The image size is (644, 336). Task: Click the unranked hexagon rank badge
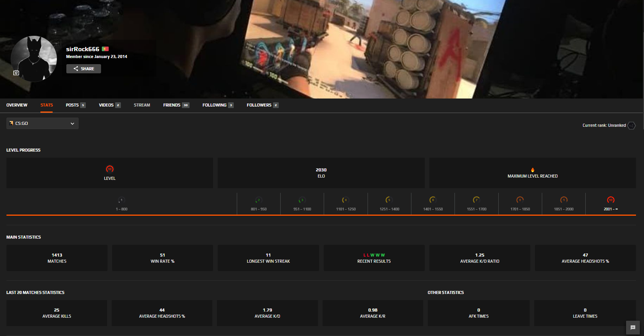tap(631, 125)
